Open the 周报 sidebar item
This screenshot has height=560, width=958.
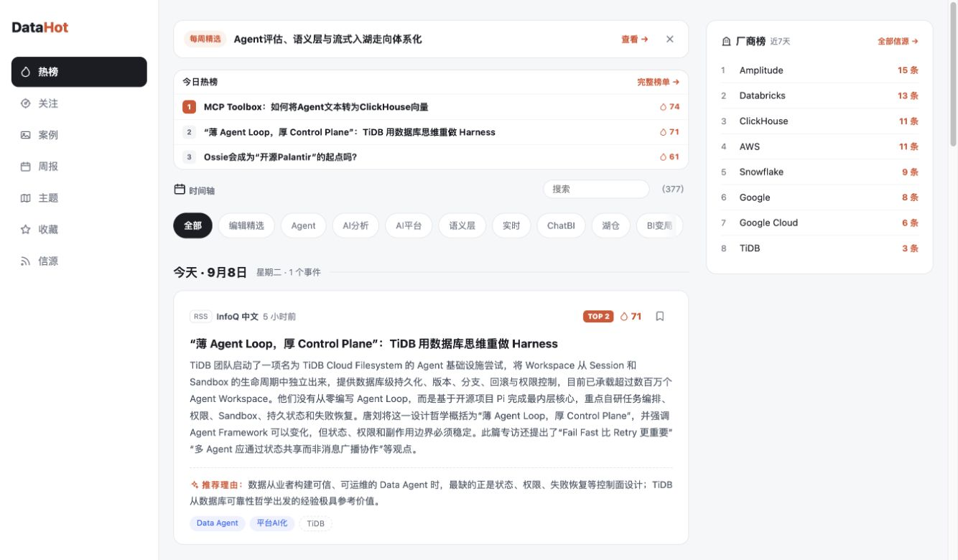click(x=79, y=167)
